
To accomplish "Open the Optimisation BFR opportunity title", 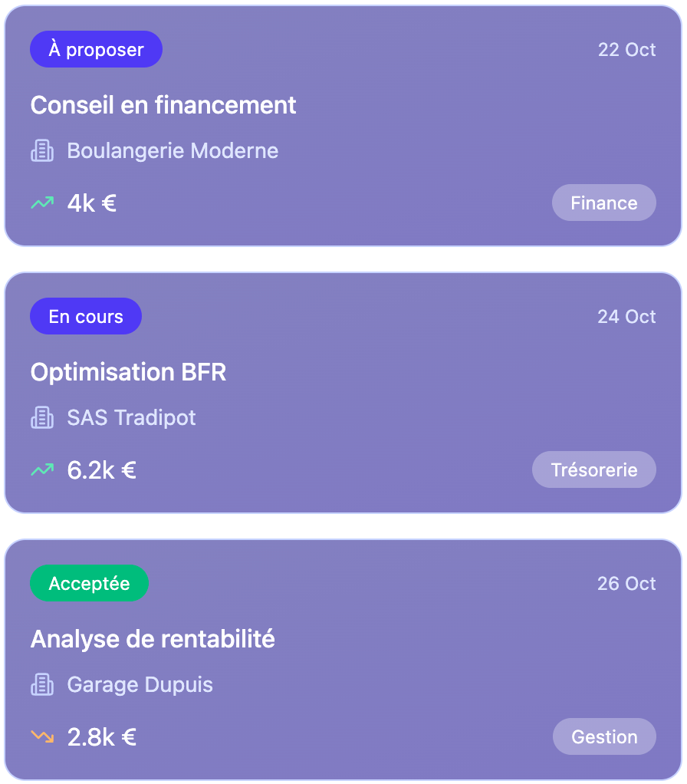I will (x=129, y=372).
